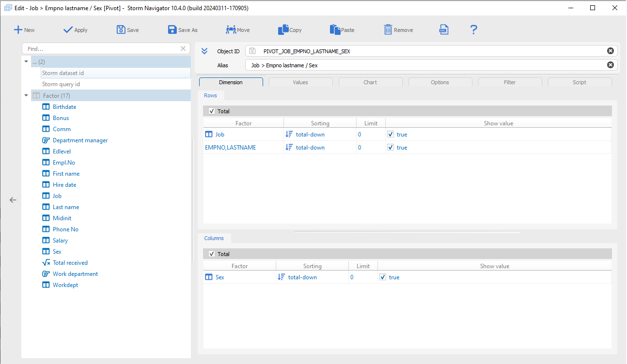627x364 pixels.
Task: Open the XML export icon
Action: pos(443,30)
